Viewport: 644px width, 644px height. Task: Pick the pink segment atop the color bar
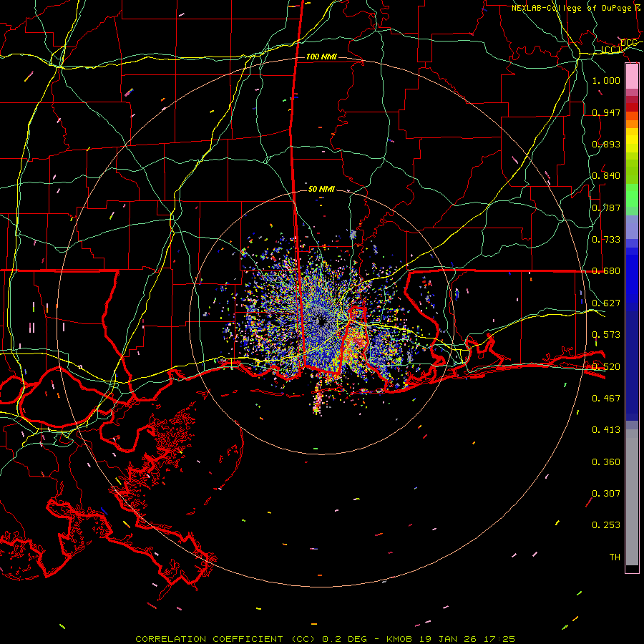[632, 77]
